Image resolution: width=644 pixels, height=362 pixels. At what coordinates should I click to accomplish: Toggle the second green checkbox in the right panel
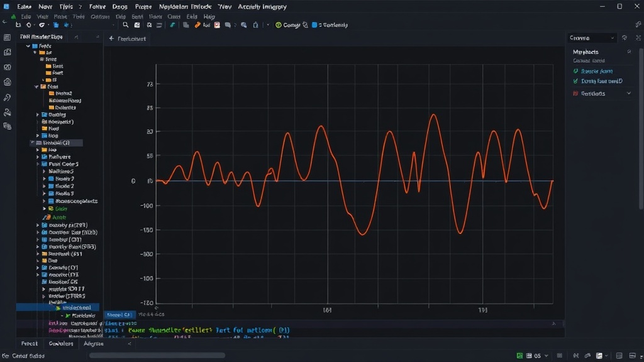(575, 81)
